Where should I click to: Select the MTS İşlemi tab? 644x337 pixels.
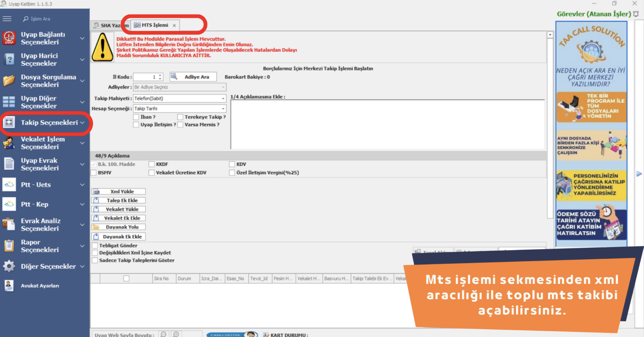tap(155, 25)
